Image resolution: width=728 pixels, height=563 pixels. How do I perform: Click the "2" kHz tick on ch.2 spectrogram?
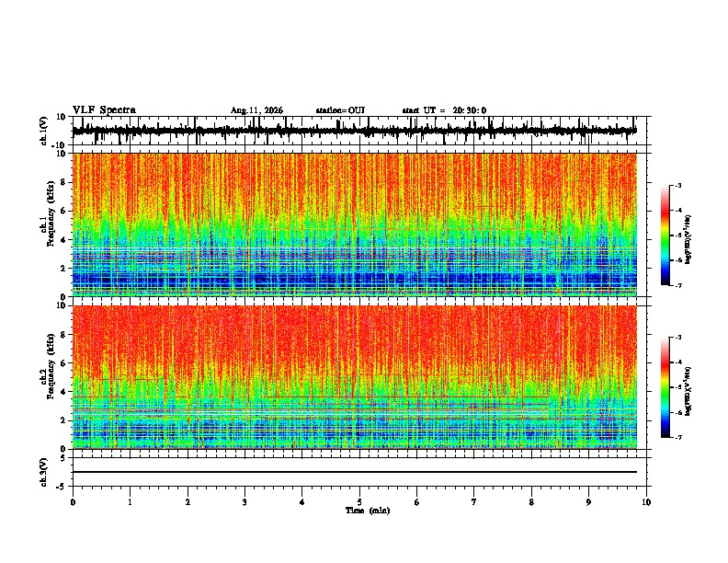pos(63,420)
